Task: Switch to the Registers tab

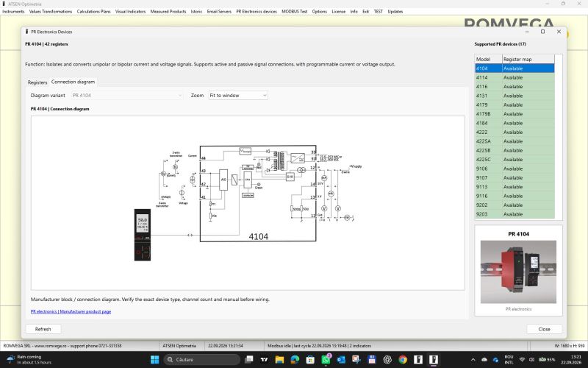Action: (37, 82)
